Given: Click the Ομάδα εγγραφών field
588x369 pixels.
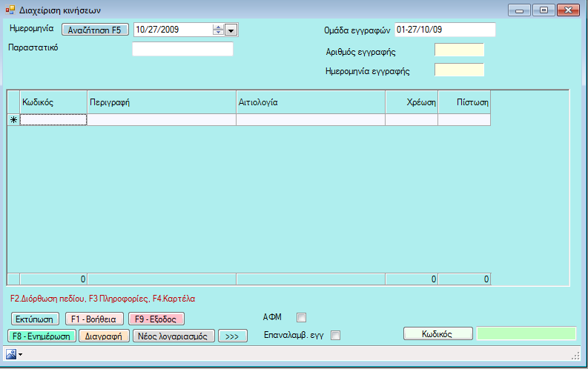Looking at the screenshot, I should [x=445, y=30].
